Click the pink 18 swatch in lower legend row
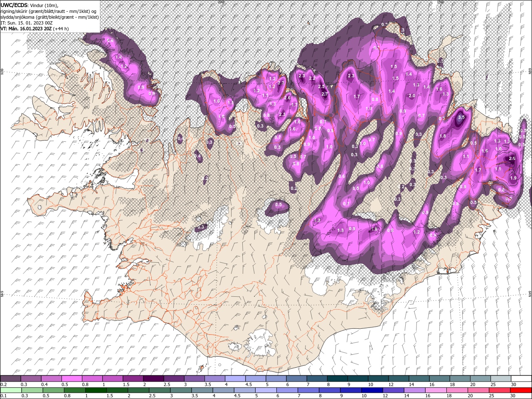 [457, 390]
